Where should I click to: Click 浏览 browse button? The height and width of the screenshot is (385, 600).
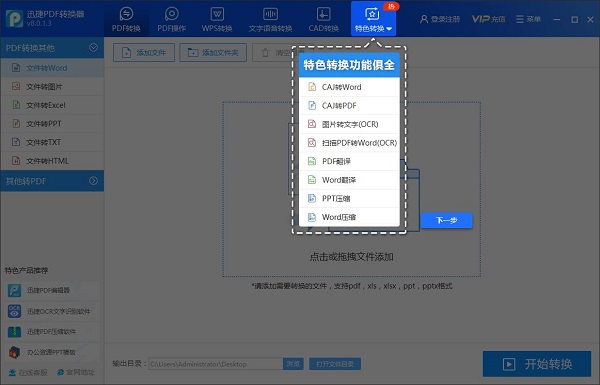(293, 364)
